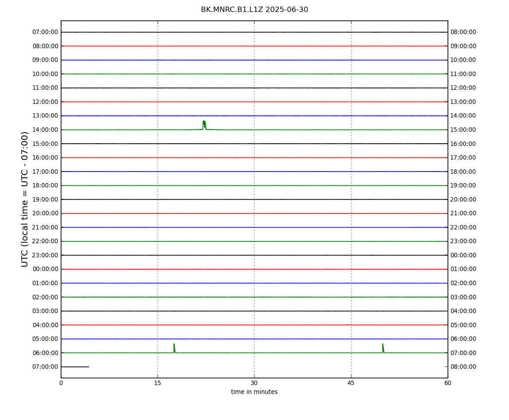Click right-axis label 16:00:00
The width and height of the screenshot is (509, 420).
click(463, 144)
